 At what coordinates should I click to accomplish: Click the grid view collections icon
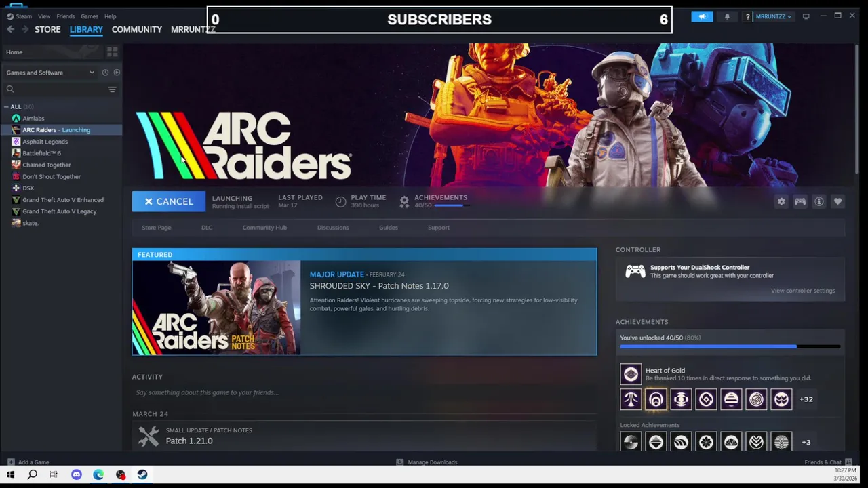(112, 52)
